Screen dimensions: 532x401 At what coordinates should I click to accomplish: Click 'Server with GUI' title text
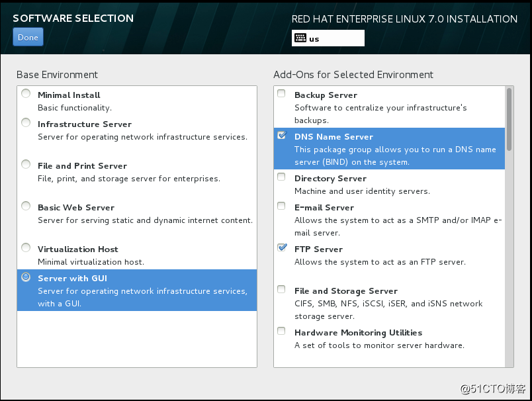(x=73, y=279)
